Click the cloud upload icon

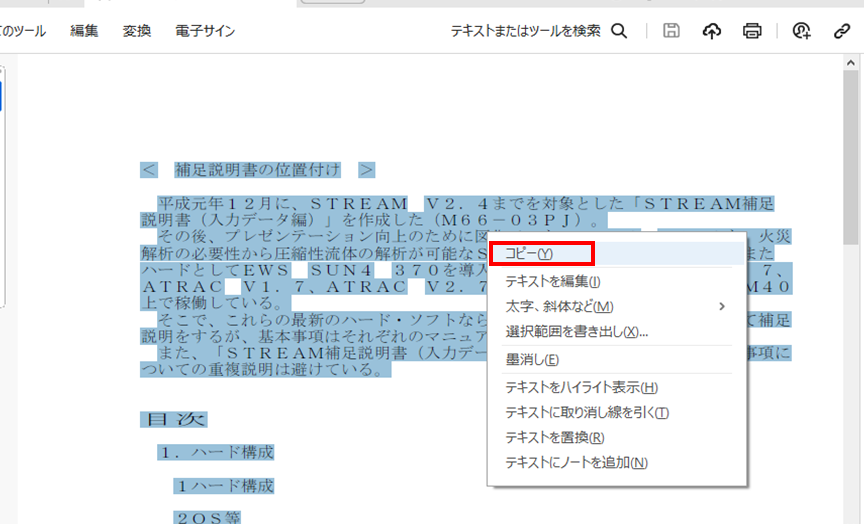point(711,31)
